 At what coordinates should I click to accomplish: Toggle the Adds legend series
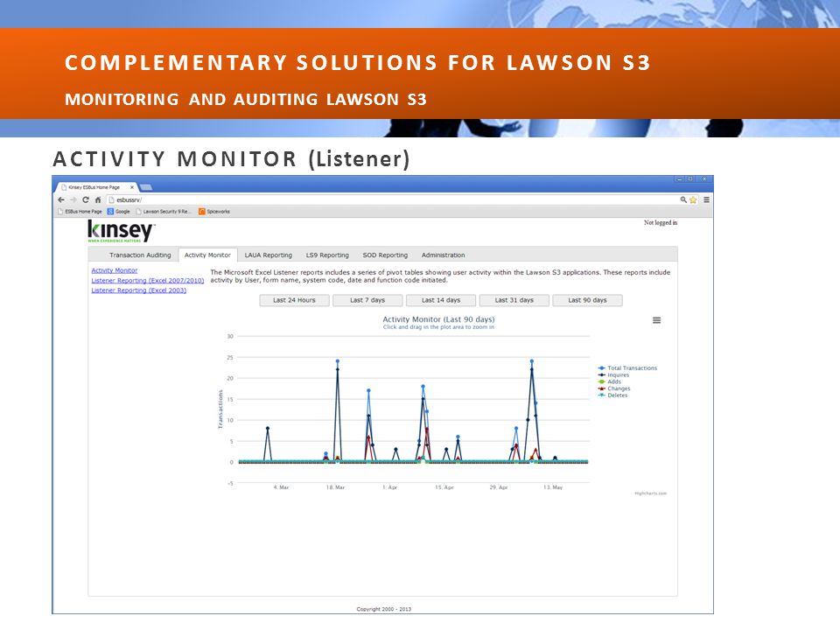tap(610, 382)
